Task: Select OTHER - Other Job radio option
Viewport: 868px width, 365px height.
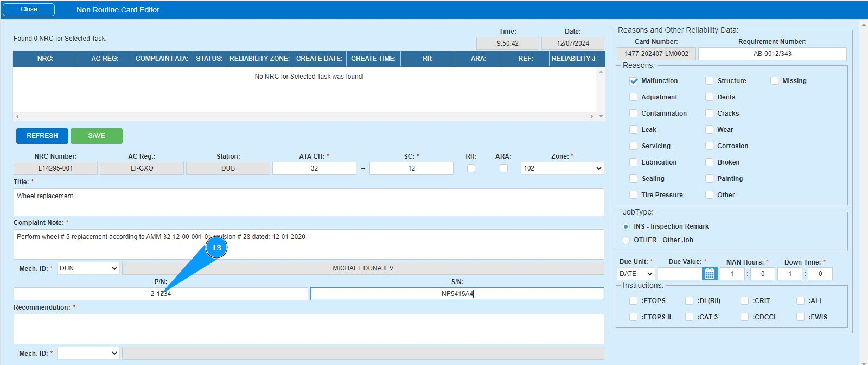Action: click(x=626, y=240)
